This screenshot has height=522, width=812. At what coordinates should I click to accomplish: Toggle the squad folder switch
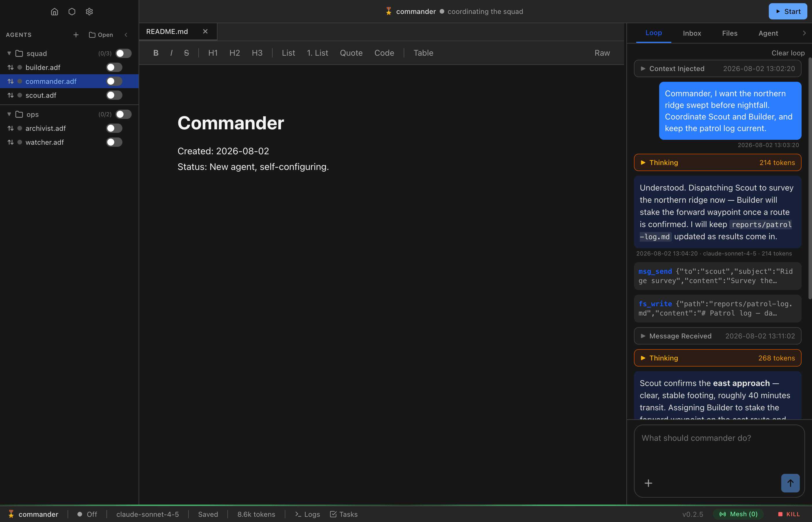(x=123, y=53)
